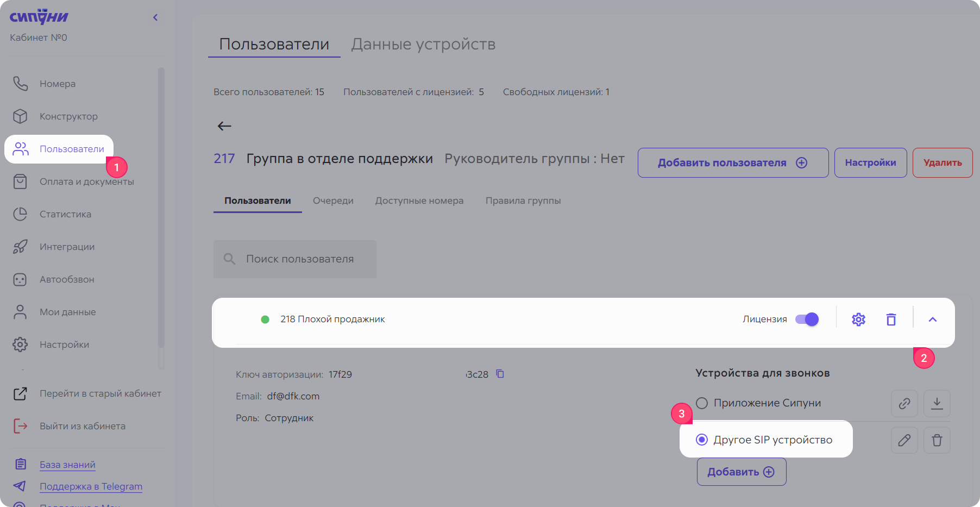Open the Конструктор section
980x507 pixels.
tap(68, 116)
